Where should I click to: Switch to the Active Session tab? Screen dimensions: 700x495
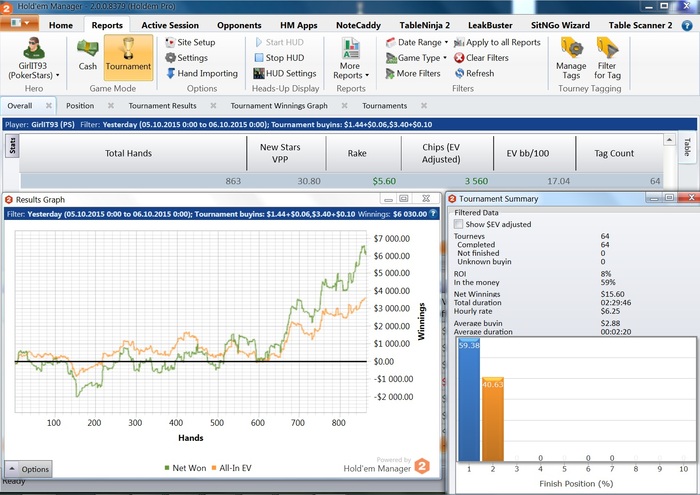point(170,25)
